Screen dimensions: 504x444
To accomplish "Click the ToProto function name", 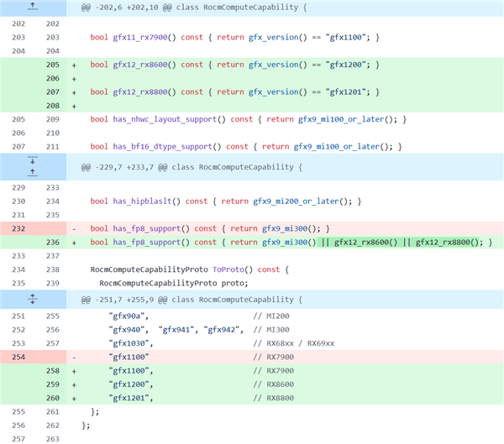I will (x=228, y=269).
